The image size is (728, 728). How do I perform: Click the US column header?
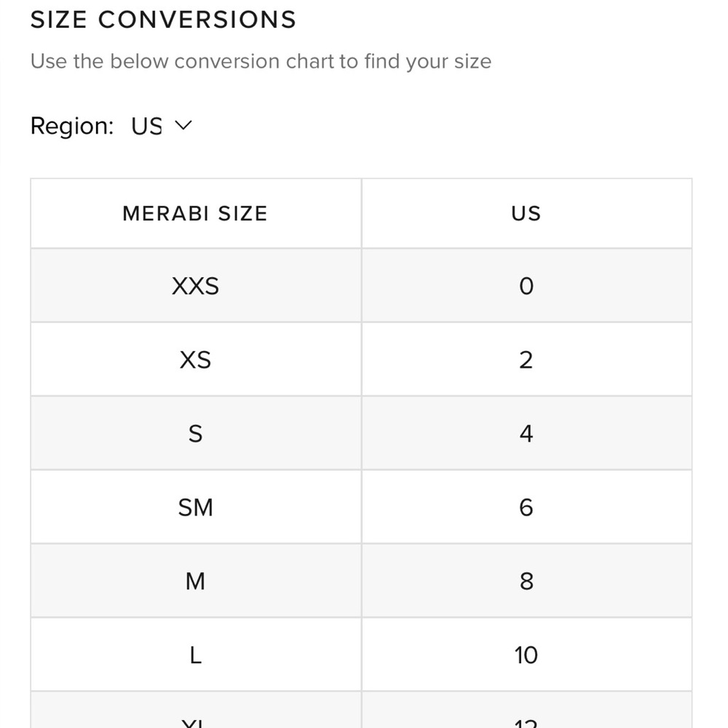[526, 213]
